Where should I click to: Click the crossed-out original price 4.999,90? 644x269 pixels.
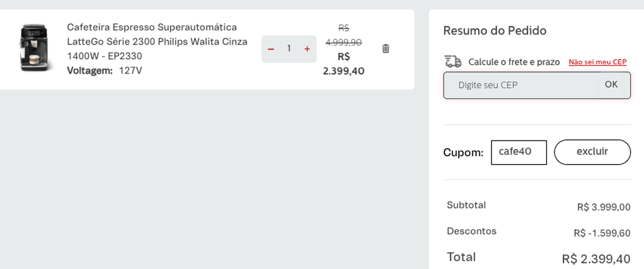tap(343, 42)
